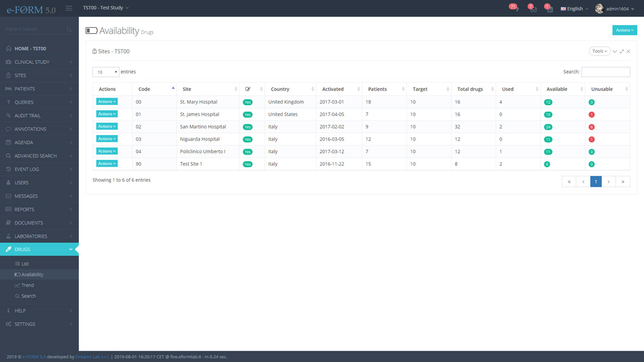Click the patient search magnifier icon
644x362 pixels.
tap(69, 29)
